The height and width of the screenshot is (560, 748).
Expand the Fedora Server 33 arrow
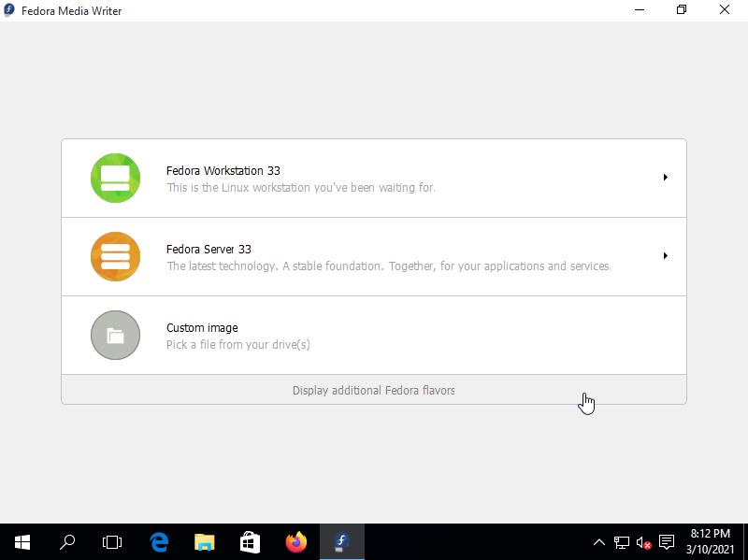click(x=666, y=256)
